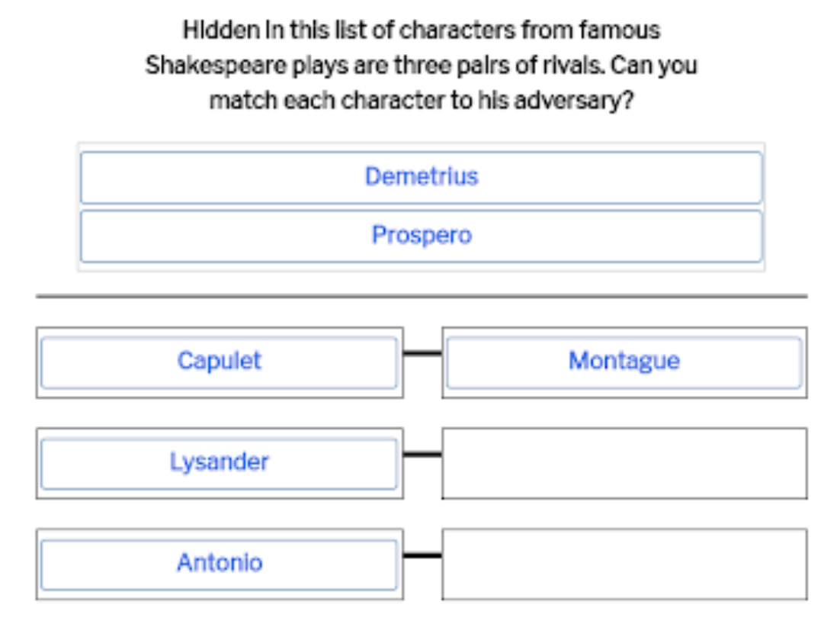Click connector line between Capulet and Montague
Viewport: 840px width, 624px height.
tap(422, 353)
